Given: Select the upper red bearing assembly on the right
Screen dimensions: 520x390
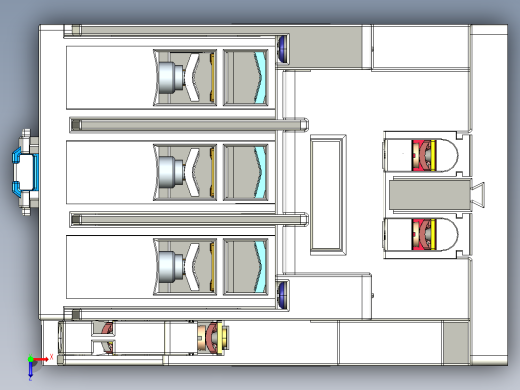Looking at the screenshot, I should (x=424, y=156).
